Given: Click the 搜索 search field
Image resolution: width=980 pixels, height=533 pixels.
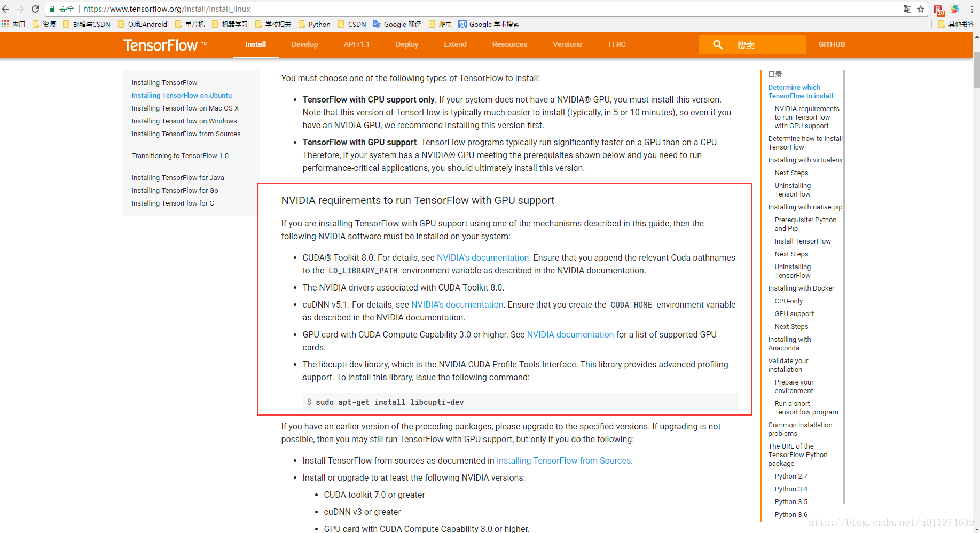Looking at the screenshot, I should [x=752, y=45].
